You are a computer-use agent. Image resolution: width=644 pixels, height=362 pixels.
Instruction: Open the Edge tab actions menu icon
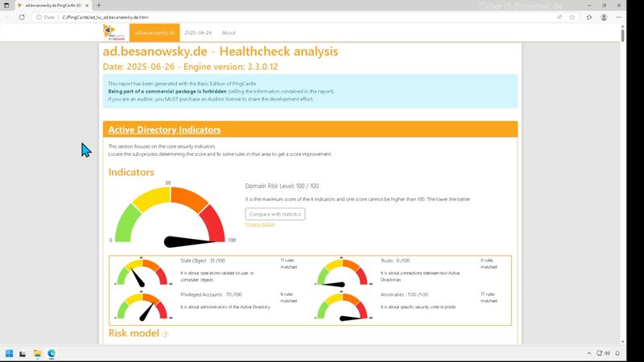click(x=6, y=6)
